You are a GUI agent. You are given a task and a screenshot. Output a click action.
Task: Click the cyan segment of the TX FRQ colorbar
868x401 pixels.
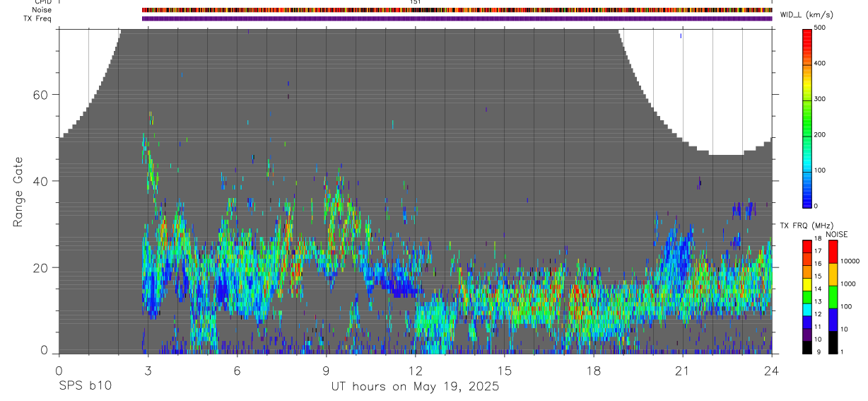pyautogui.click(x=807, y=310)
